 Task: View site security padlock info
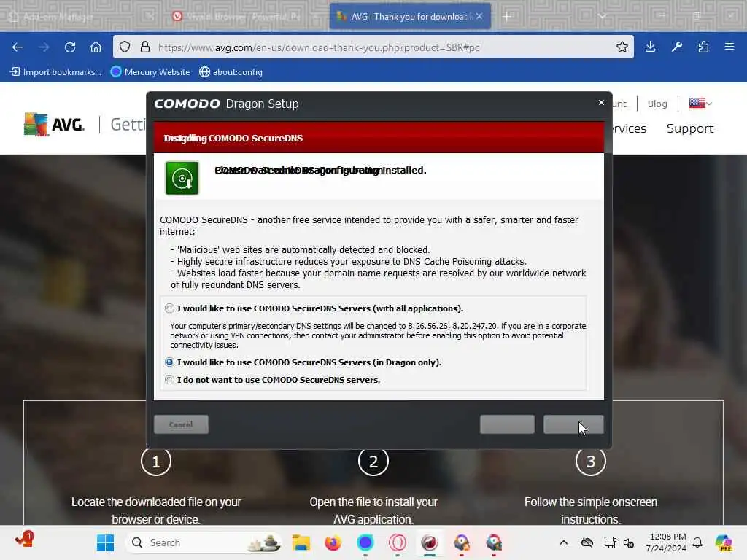pyautogui.click(x=145, y=47)
